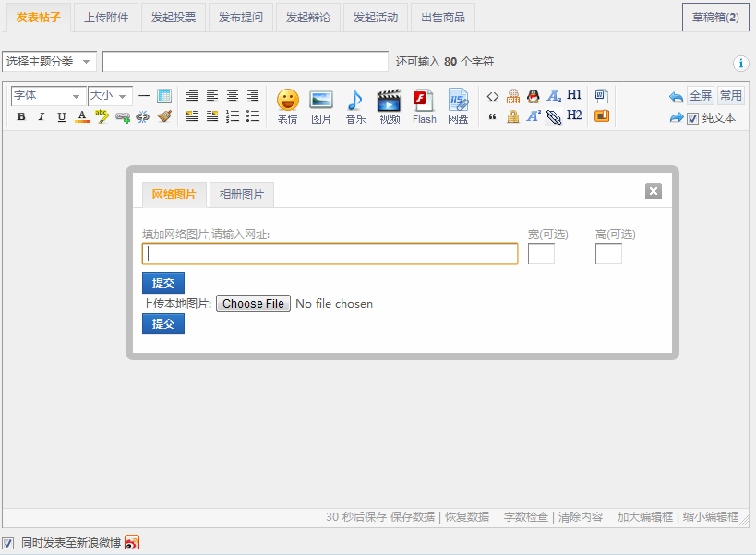Switch to the 相册图片 tab
This screenshot has width=756, height=555.
pyautogui.click(x=241, y=195)
